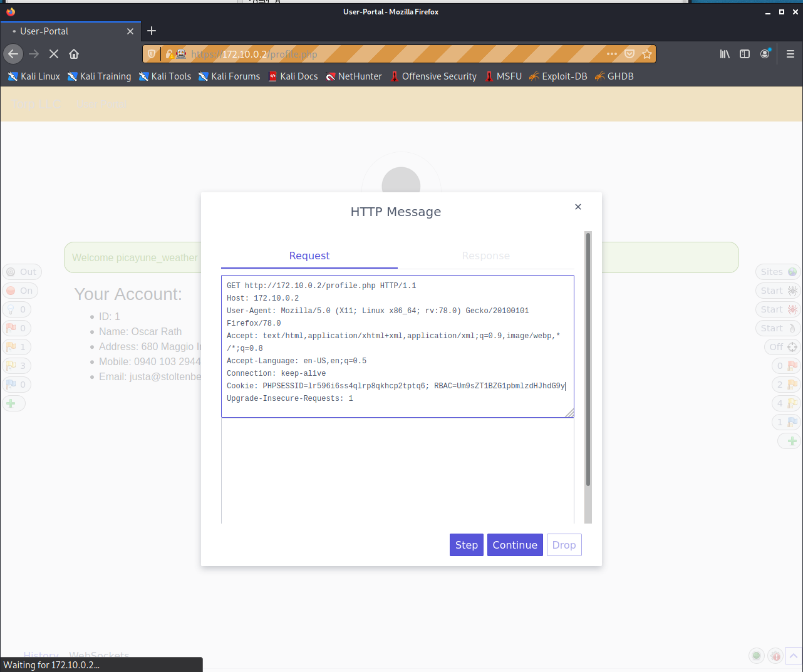Open the Firefox Library icon
803x672 pixels.
[724, 54]
